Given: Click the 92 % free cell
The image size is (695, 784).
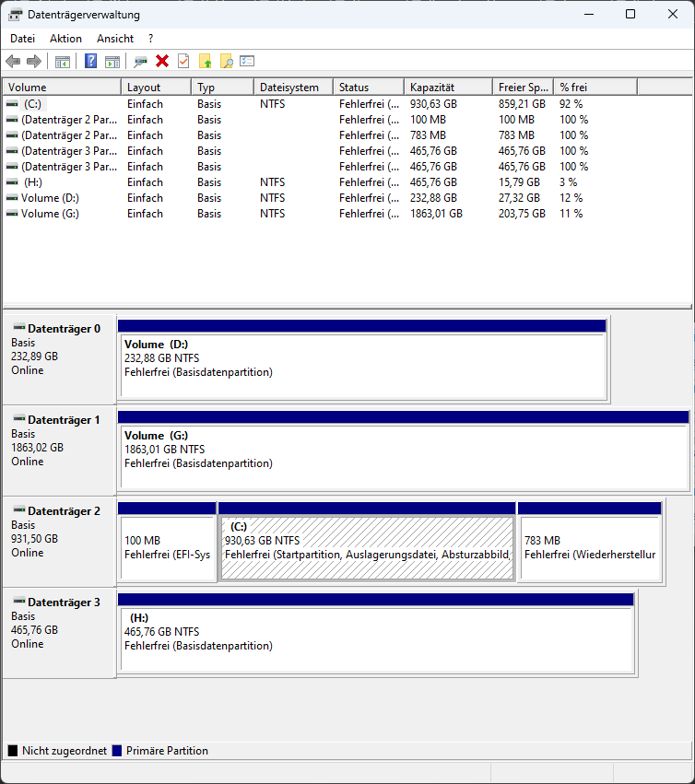Looking at the screenshot, I should 571,104.
